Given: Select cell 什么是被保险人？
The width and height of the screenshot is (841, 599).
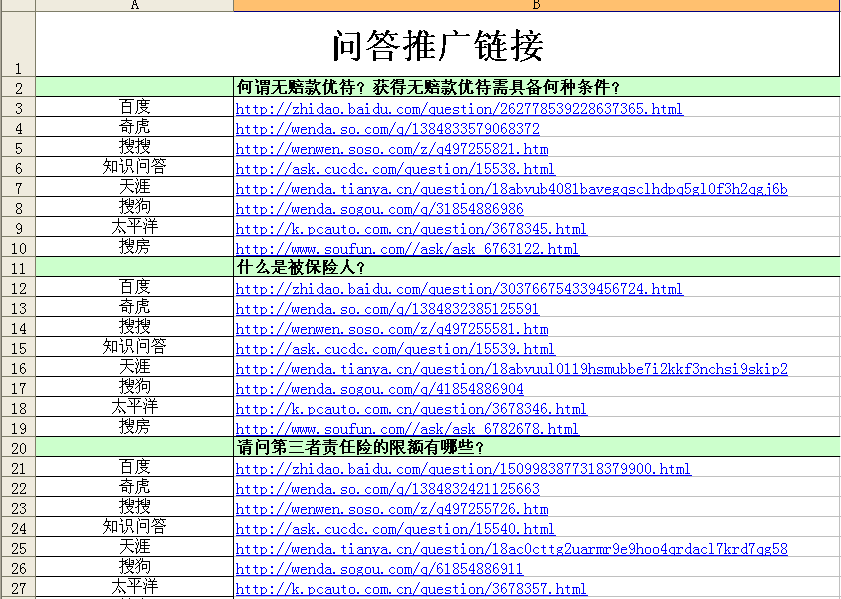Looking at the screenshot, I should tap(537, 267).
